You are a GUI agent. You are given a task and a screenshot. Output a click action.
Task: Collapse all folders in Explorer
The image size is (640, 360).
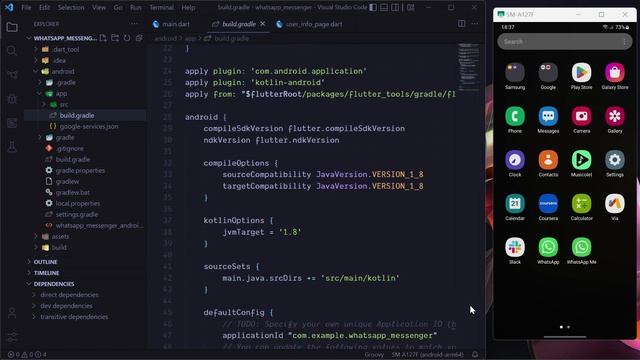139,38
